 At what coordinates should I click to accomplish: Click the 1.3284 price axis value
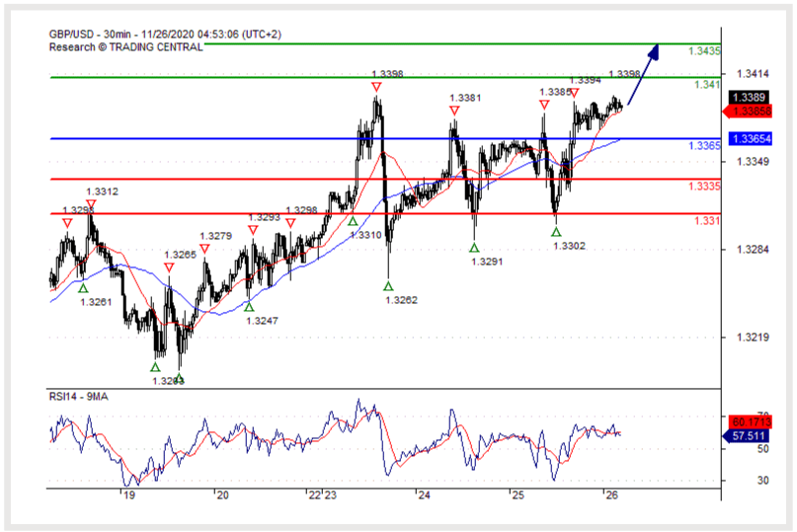[753, 250]
